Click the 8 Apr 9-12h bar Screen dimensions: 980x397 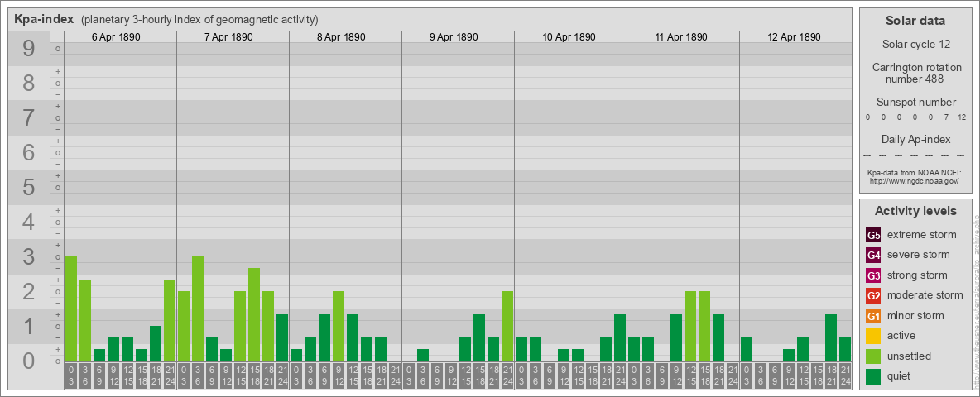339,327
